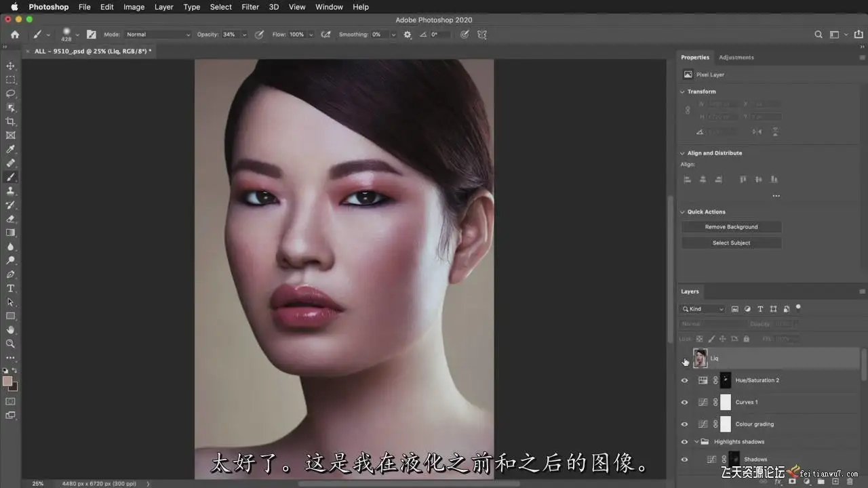The image size is (868, 488).
Task: Open the Opacity slider dropdown arrow
Action: [x=244, y=35]
